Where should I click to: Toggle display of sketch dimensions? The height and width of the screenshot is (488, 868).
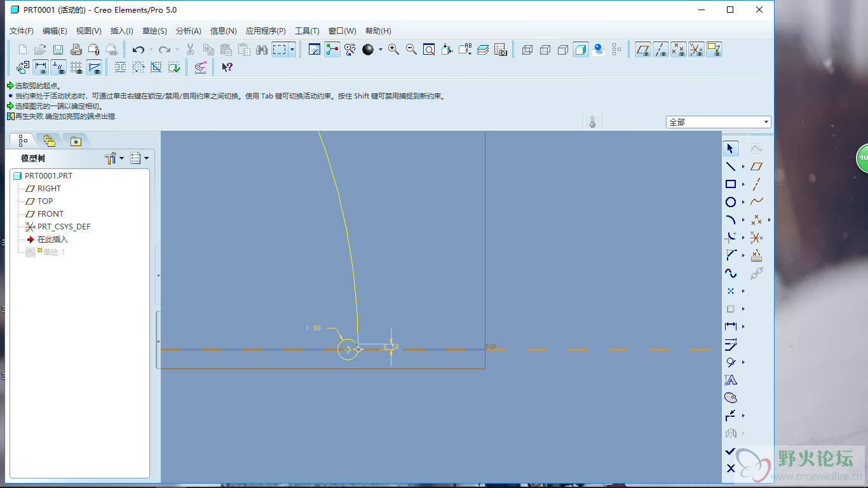coord(41,67)
